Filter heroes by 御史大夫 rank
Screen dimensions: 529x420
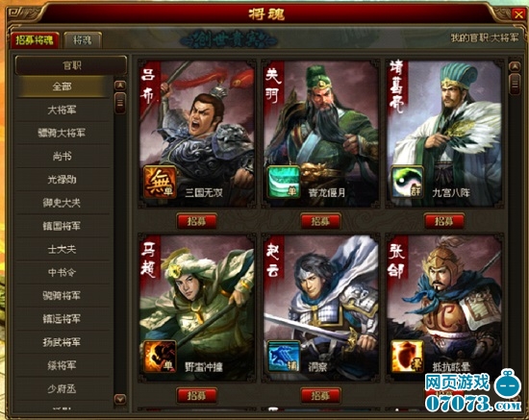pos(63,203)
